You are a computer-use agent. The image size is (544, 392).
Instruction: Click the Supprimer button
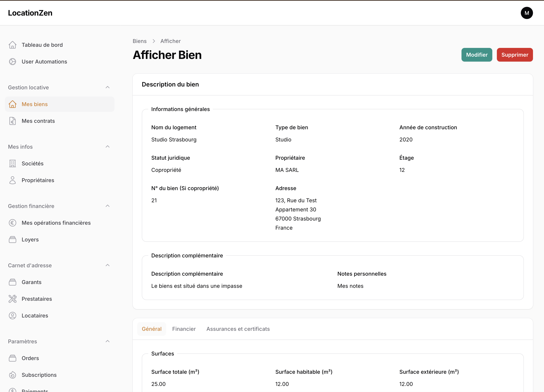tap(515, 55)
